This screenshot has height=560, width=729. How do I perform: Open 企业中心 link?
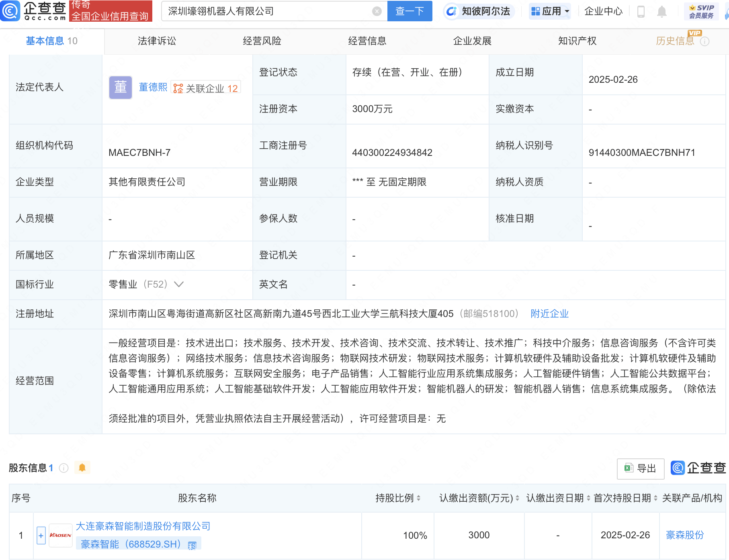603,11
